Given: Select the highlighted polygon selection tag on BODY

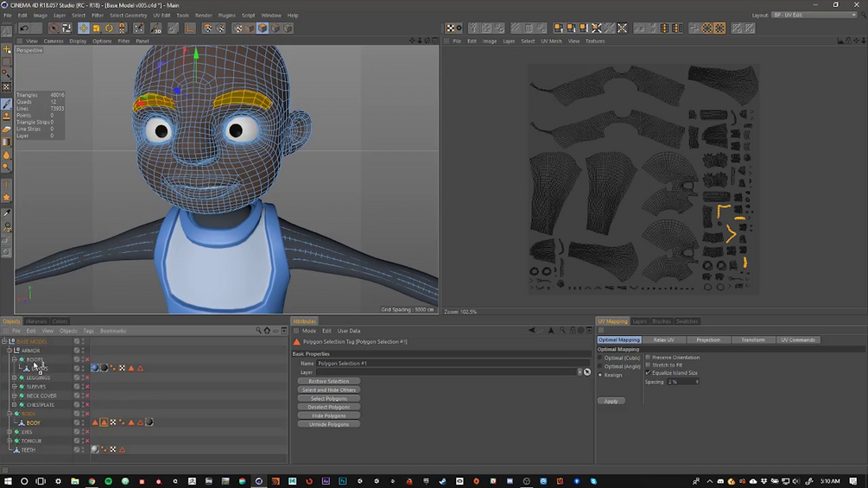Looking at the screenshot, I should pos(104,422).
